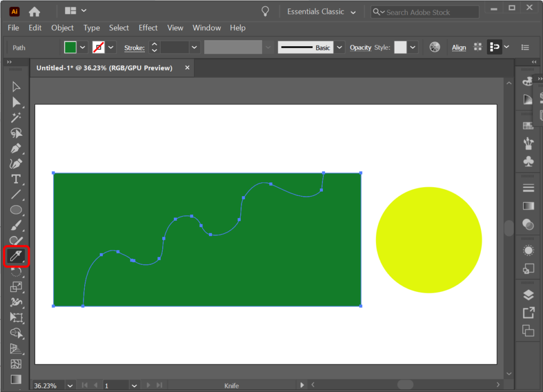Open the Gradient panel
This screenshot has height=392, width=543.
528,205
